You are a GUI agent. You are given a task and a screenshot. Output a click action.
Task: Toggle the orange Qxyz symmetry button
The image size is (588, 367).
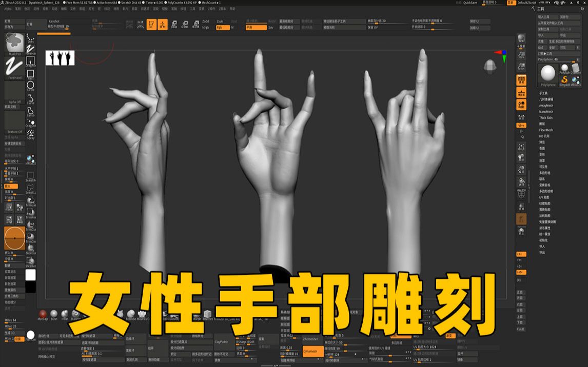click(521, 126)
